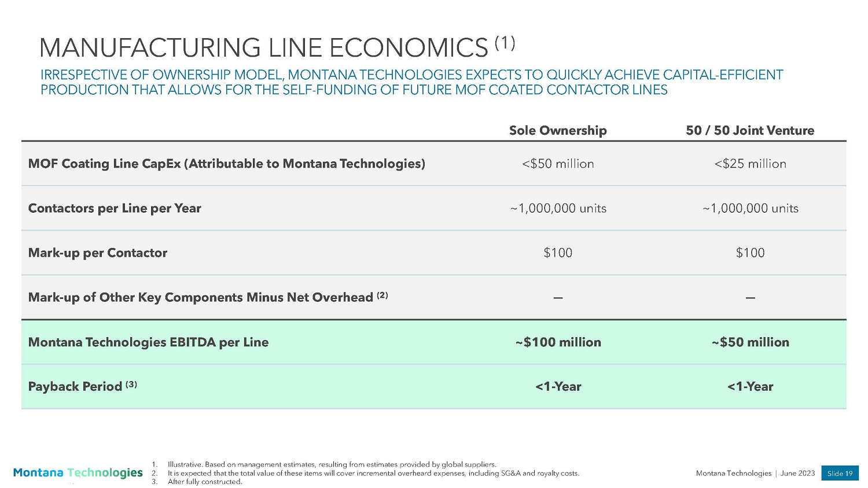Click the Joint Venture $100 mark-up cell
The width and height of the screenshot is (868, 488).
750,253
